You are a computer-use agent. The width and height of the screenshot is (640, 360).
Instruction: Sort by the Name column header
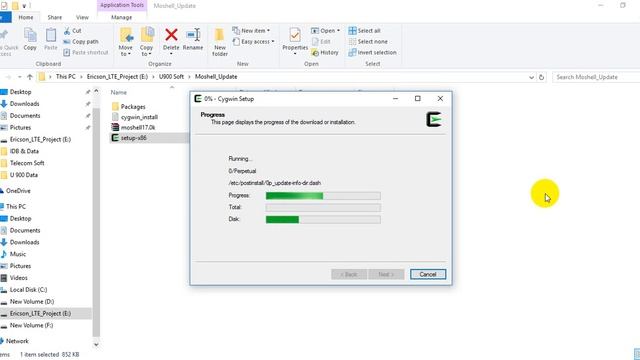(x=119, y=93)
